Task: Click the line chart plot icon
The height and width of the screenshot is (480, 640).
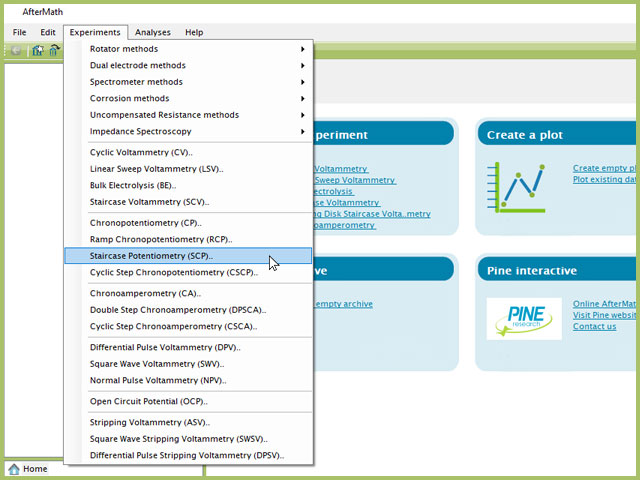Action: coord(516,188)
